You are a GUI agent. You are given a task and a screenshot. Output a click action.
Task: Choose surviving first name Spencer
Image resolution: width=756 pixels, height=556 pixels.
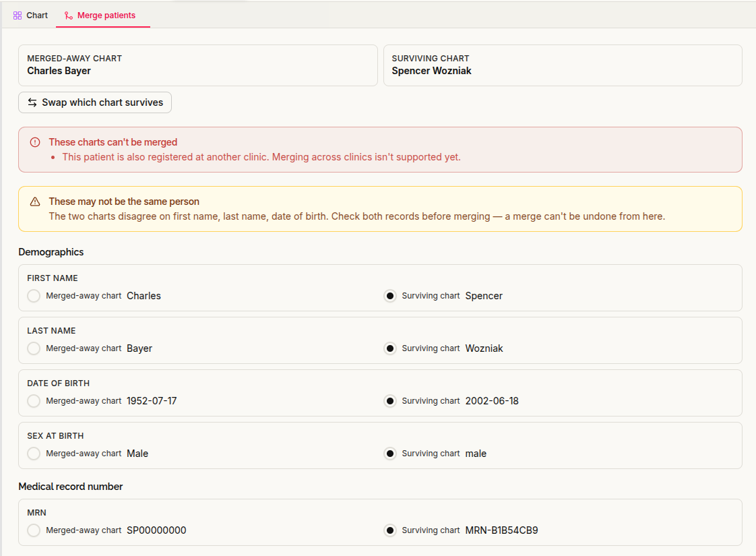pyautogui.click(x=390, y=296)
